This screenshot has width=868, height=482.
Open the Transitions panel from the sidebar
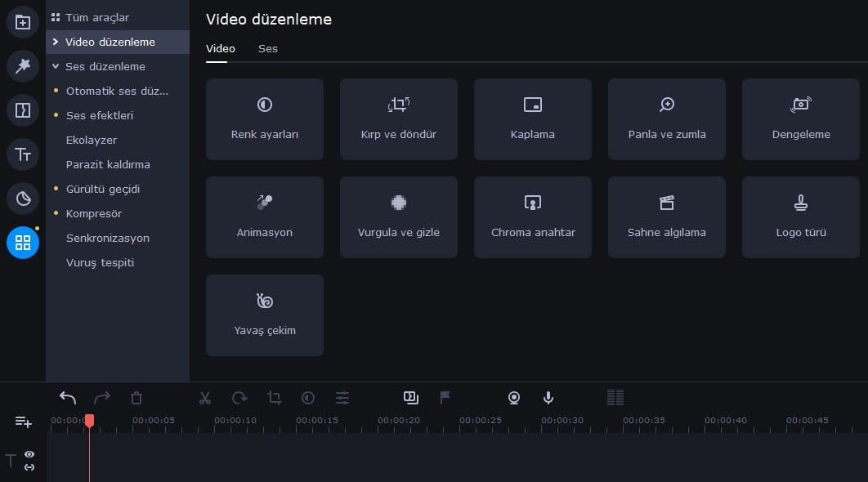[x=22, y=110]
